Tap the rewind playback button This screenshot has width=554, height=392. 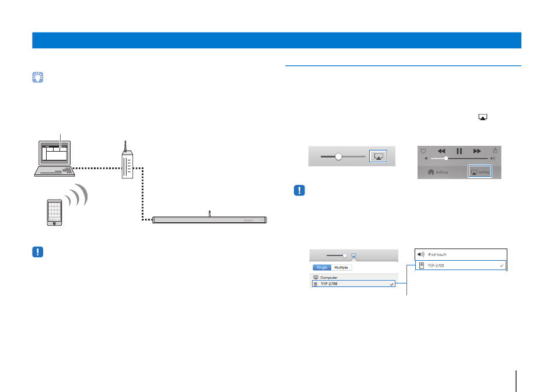pyautogui.click(x=441, y=151)
